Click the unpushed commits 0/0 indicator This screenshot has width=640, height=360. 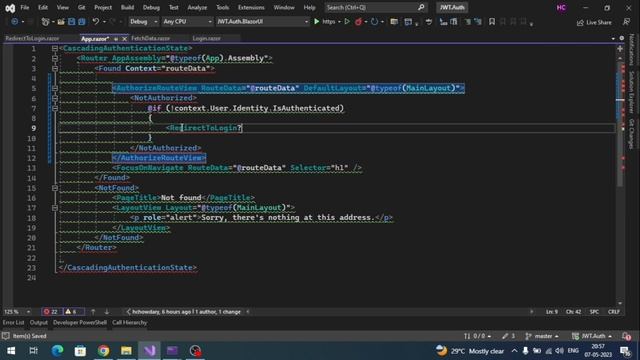click(477, 336)
